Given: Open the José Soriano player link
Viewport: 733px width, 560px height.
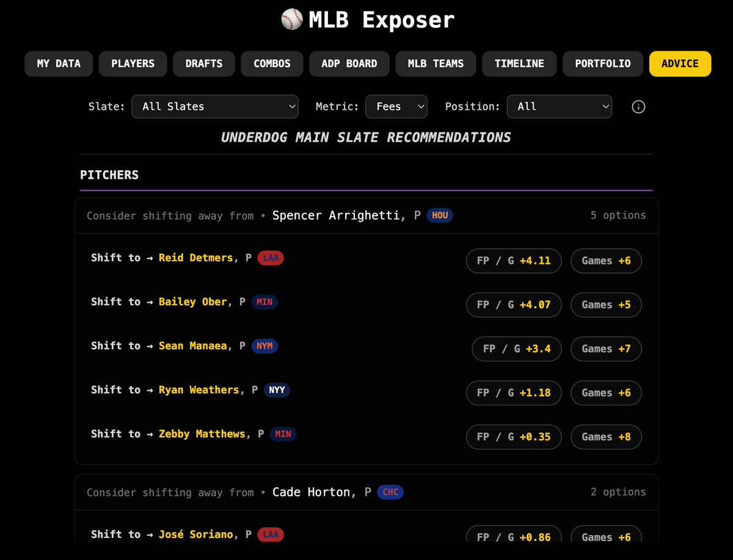Looking at the screenshot, I should click(x=195, y=534).
